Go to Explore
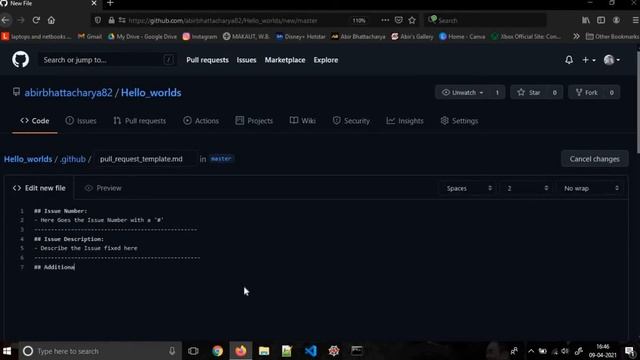640x360 pixels. click(326, 60)
